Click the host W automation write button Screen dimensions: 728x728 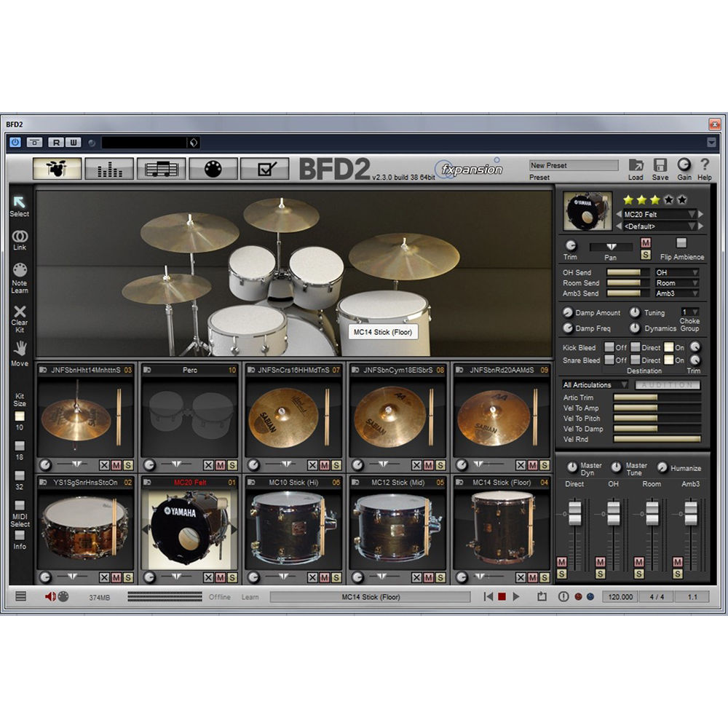74,143
